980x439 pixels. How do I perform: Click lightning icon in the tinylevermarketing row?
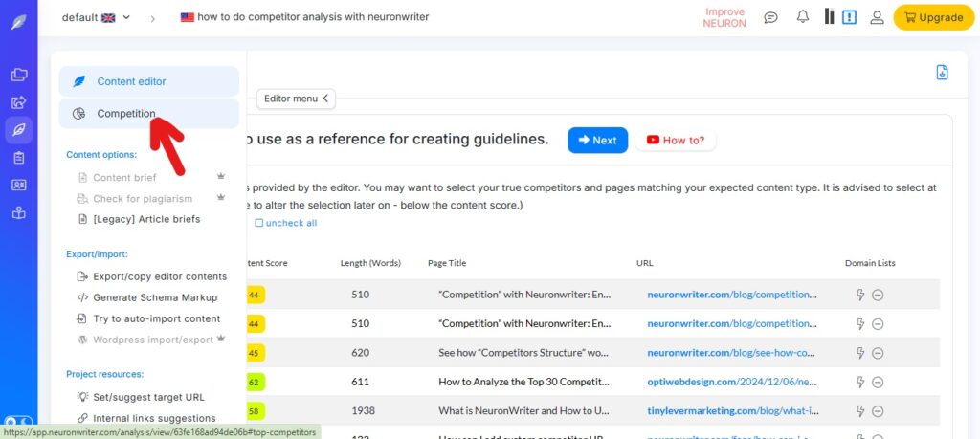[860, 411]
